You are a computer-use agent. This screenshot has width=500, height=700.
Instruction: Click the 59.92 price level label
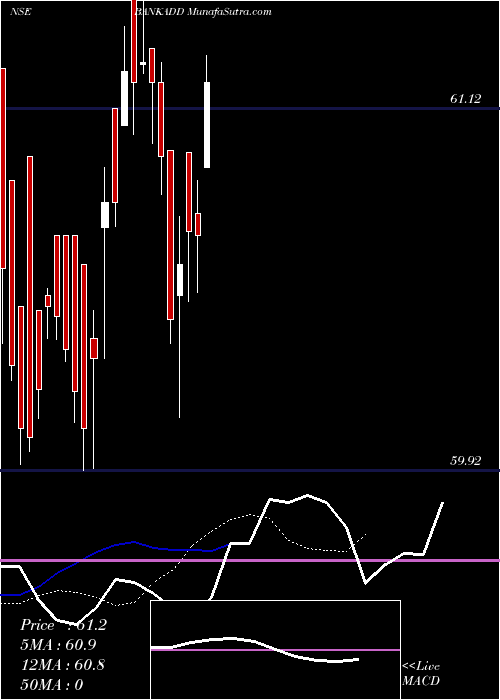click(466, 461)
